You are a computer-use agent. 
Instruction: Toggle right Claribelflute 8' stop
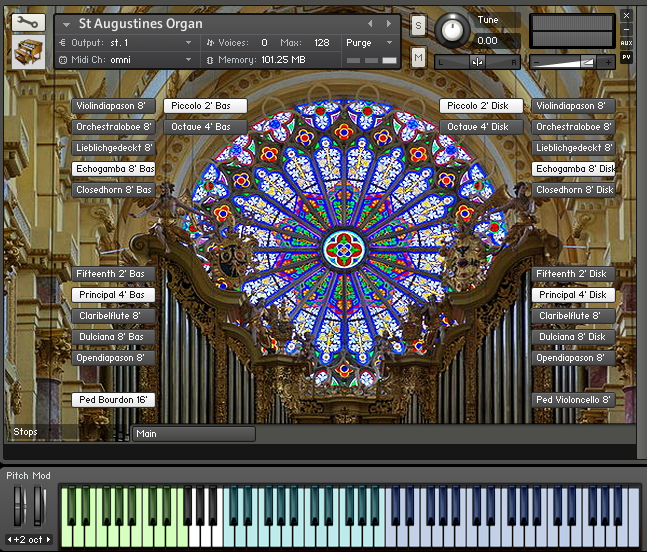(573, 316)
